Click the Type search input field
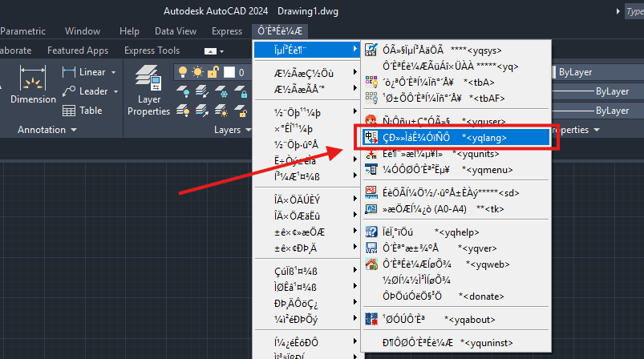The width and height of the screenshot is (644, 359). [635, 11]
